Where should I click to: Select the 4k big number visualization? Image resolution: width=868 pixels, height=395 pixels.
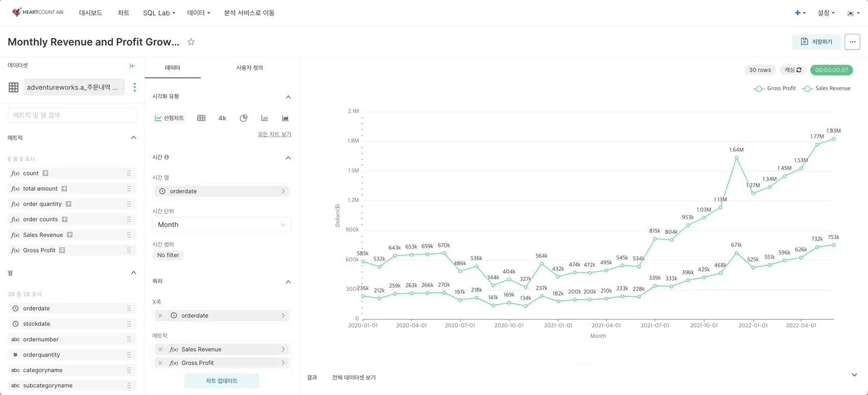[x=222, y=118]
